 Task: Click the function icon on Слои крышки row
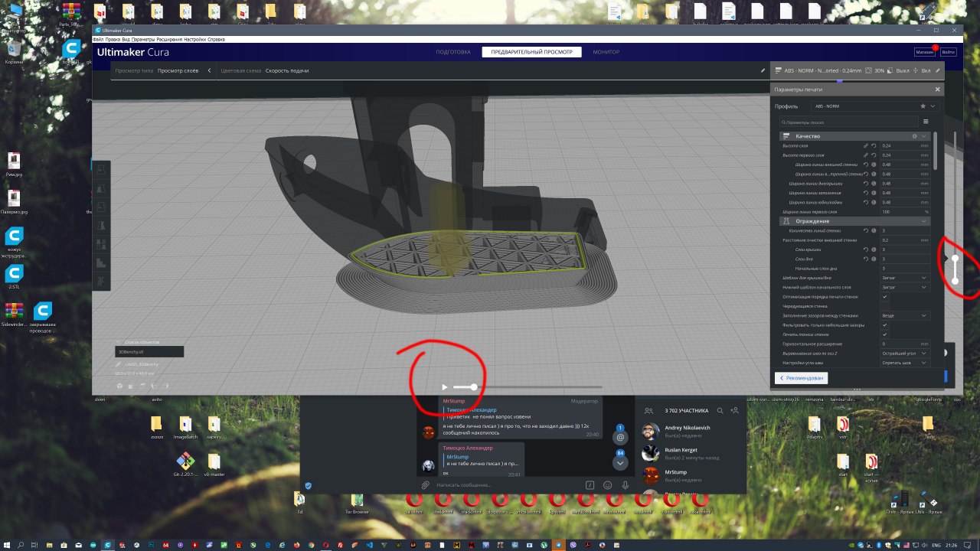[x=874, y=249]
